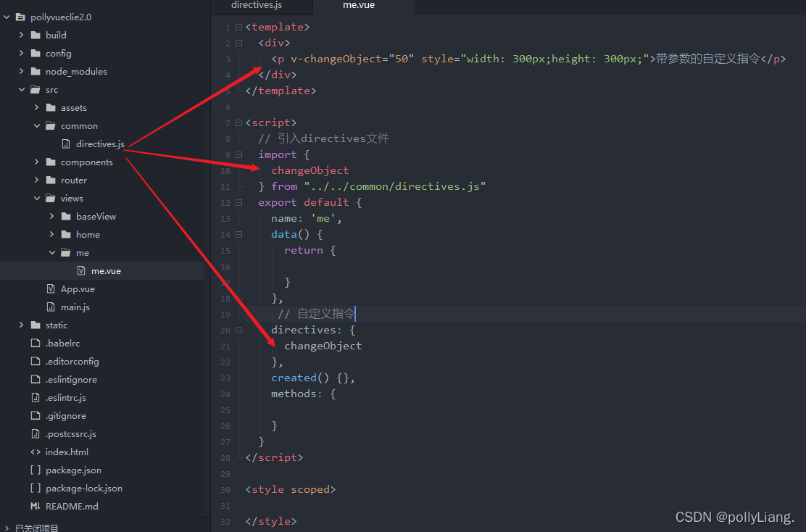The height and width of the screenshot is (532, 806).
Task: Switch to the directives.js tab
Action: coord(257,5)
